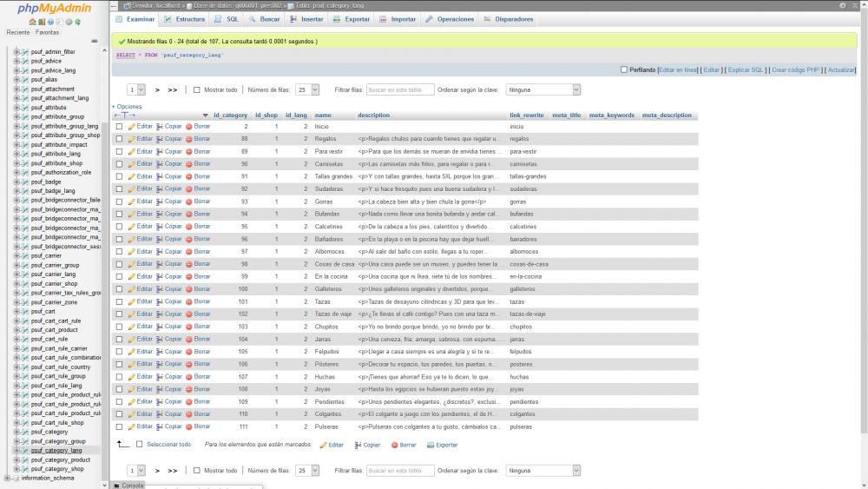Image resolution: width=868 pixels, height=489 pixels.
Task: Click pencil edit icon for Regalos row
Action: point(131,139)
